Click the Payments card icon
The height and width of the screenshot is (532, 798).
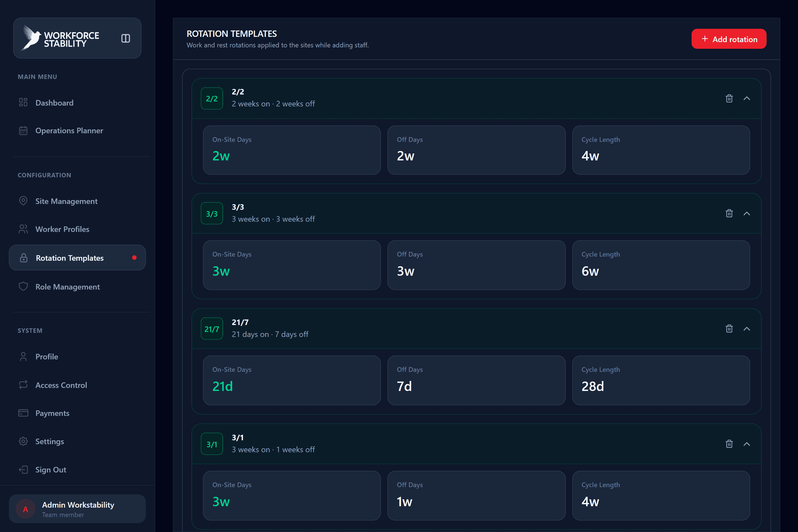(23, 413)
